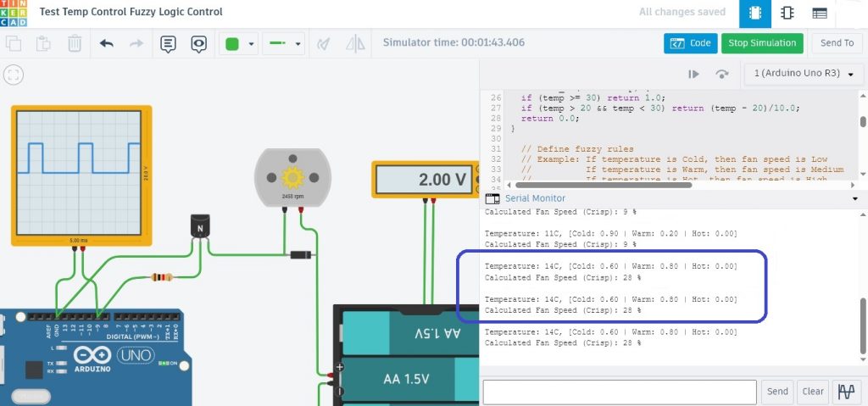Click the Send button in Serial Monitor

tap(777, 392)
